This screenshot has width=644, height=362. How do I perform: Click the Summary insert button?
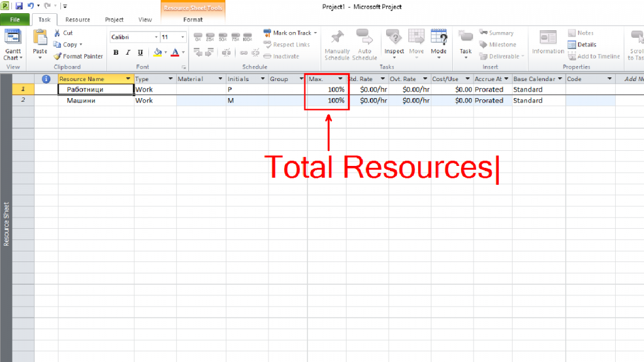coord(497,33)
